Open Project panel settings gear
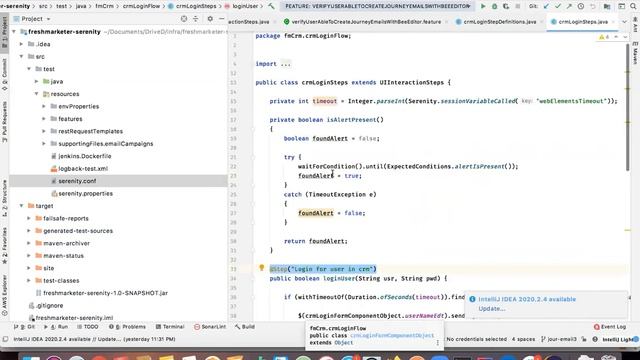The width and height of the screenshot is (640, 360). click(x=210, y=19)
